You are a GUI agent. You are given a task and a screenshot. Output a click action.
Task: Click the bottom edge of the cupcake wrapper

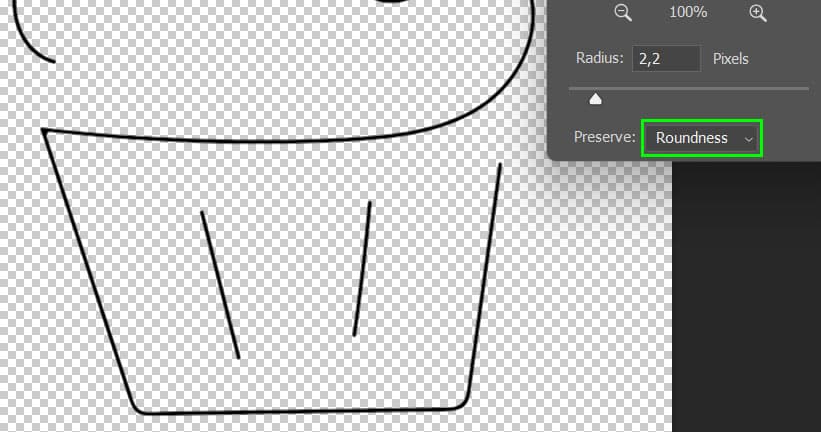click(x=300, y=411)
